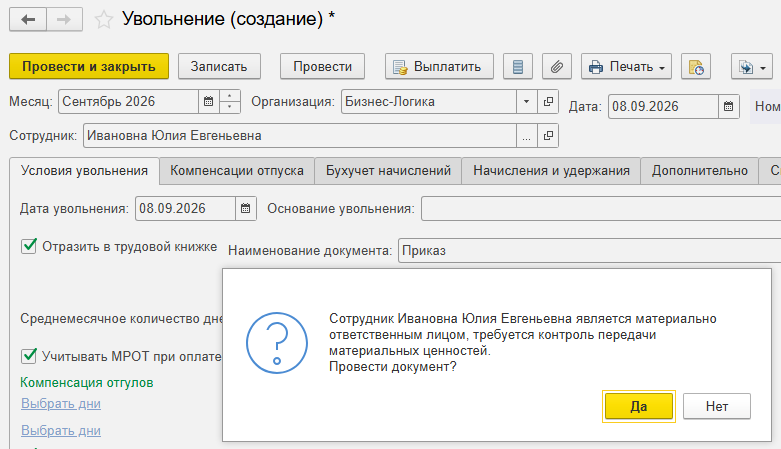This screenshot has height=449, width=781.
Task: Choose employee with the ellipsis button
Action: point(526,136)
